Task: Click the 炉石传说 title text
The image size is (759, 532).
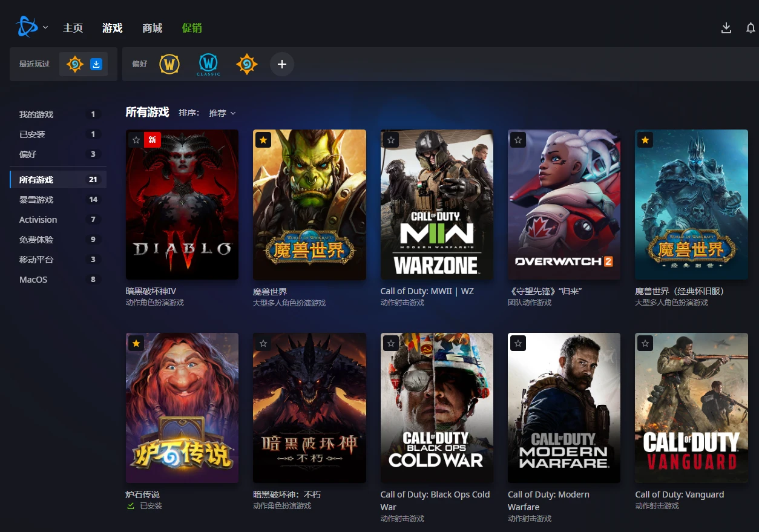Action: [x=143, y=494]
